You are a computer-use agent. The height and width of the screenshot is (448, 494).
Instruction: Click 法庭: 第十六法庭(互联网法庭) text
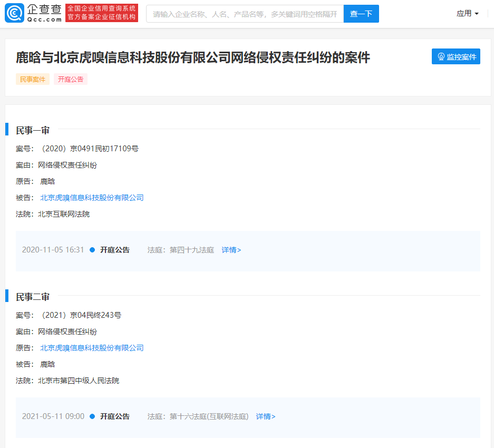point(198,417)
